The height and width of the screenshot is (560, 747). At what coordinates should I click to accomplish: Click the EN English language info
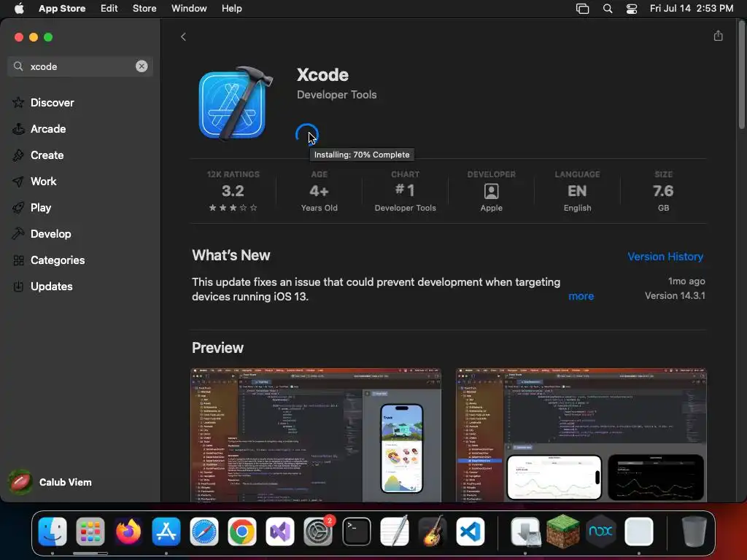[x=577, y=192]
